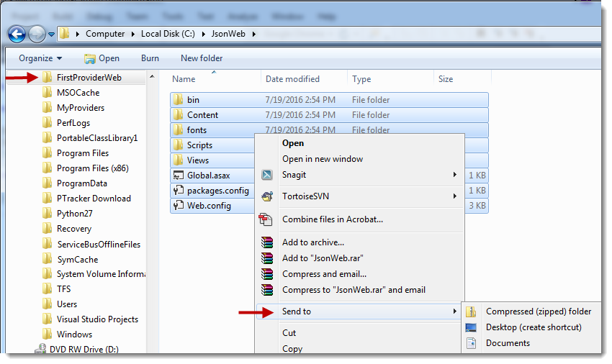Choose Add to archive option
The image size is (612, 364).
(313, 242)
